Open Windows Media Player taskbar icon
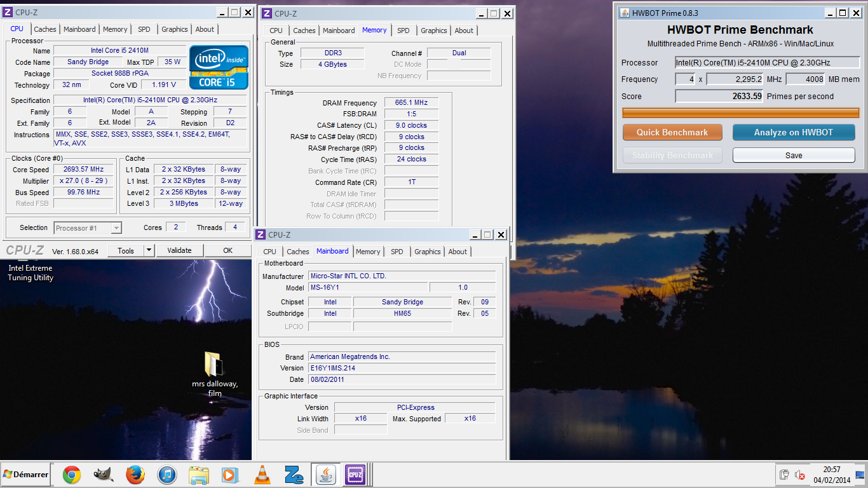 229,475
